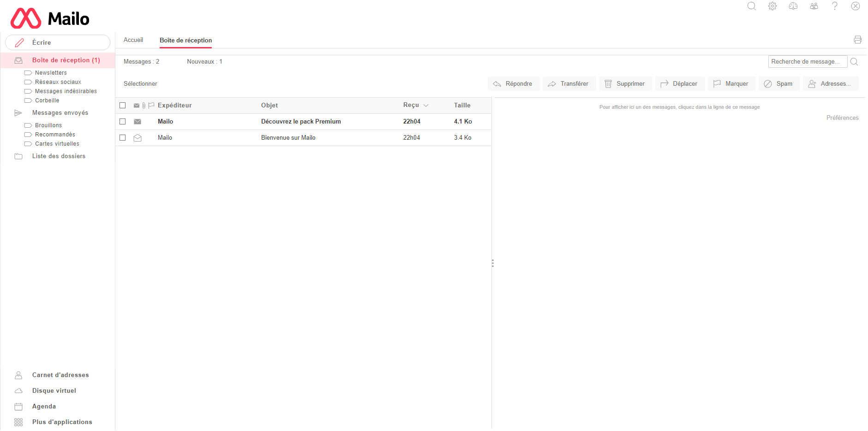This screenshot has width=868, height=431.
Task: Click the Carnet d'adresses person icon
Action: 18,375
